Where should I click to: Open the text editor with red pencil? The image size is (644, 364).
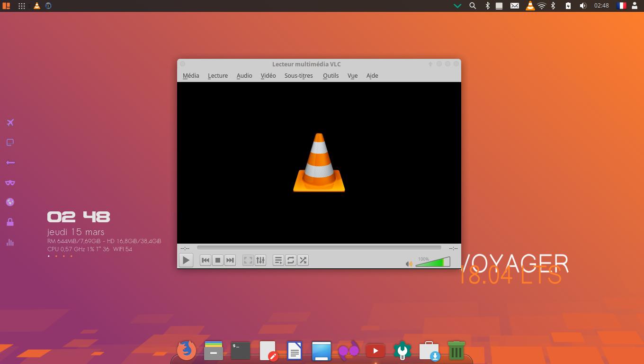(268, 351)
